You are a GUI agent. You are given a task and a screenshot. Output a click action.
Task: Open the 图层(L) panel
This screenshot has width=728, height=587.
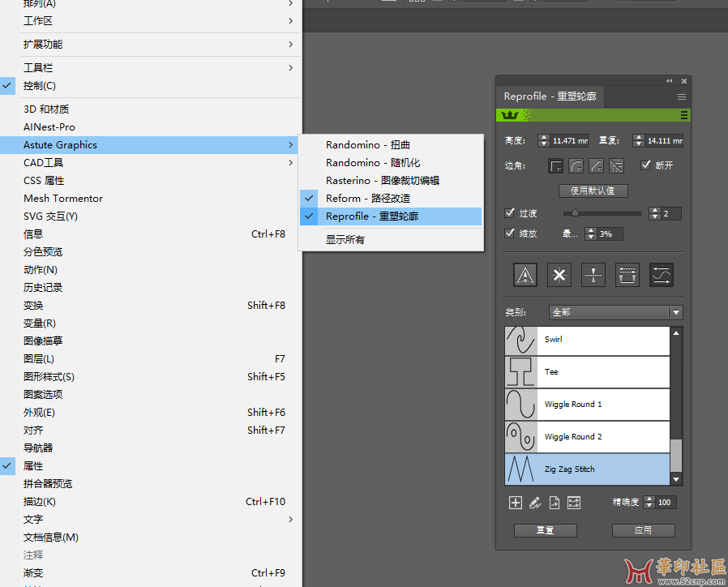point(151,359)
